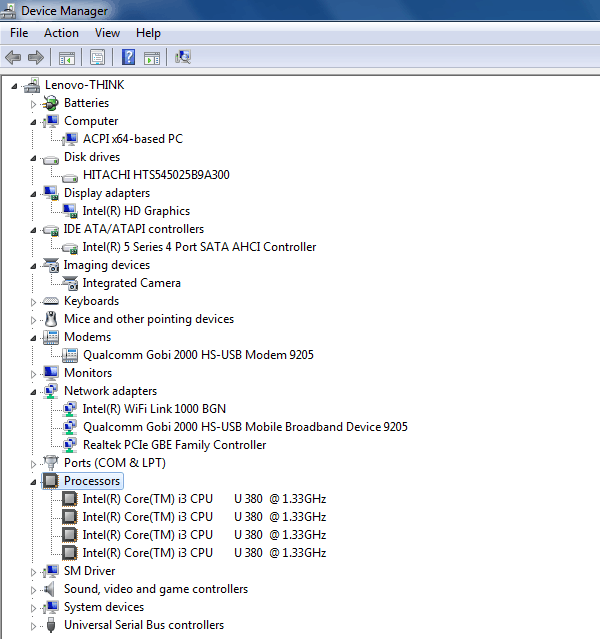Viewport: 600px width, 639px height.
Task: Select Intel(R) 5 Series 4 Port SATA AHCI Controller
Action: pos(199,247)
